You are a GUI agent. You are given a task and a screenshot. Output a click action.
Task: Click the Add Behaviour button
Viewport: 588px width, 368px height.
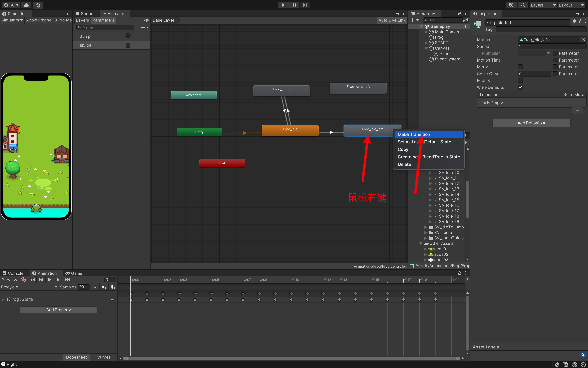tap(531, 123)
